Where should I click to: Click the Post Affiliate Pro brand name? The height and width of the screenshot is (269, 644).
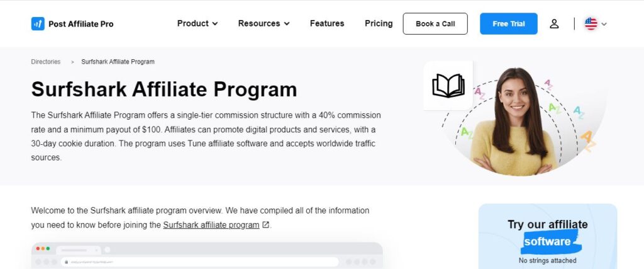coord(81,24)
